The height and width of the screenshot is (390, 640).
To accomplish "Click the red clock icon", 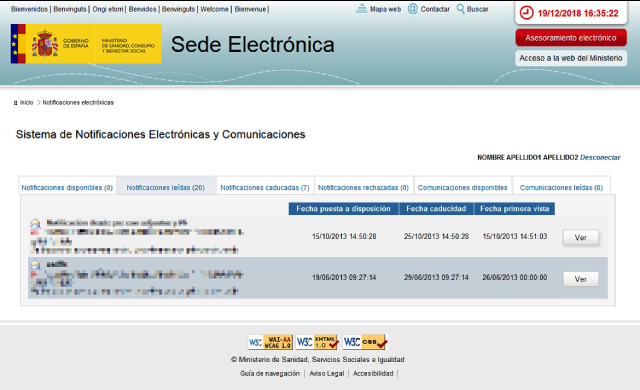I will click(x=527, y=13).
